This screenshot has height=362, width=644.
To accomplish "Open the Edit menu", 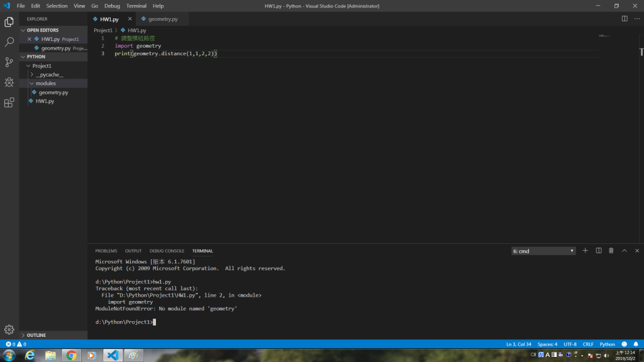I will click(35, 6).
